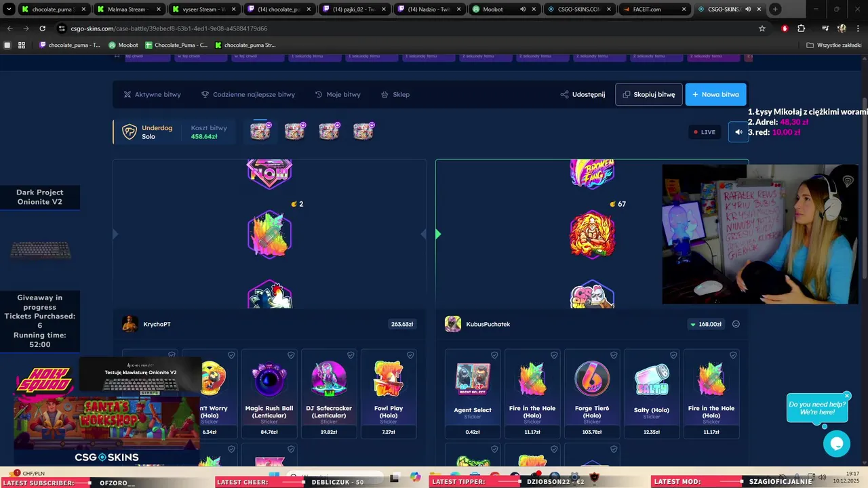Viewport: 868px width, 488px height.
Task: Open the Wszystkie zakładki bookmarks folder
Action: (x=833, y=45)
